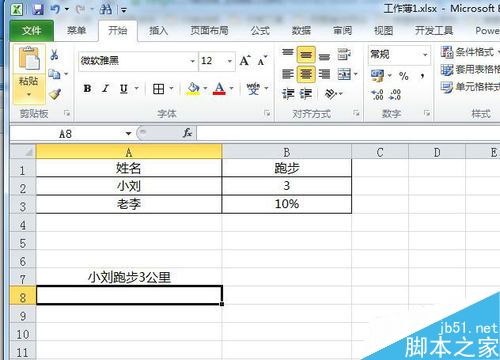Switch to the 插入 tab
Screen dimensions: 500x360
(x=158, y=31)
